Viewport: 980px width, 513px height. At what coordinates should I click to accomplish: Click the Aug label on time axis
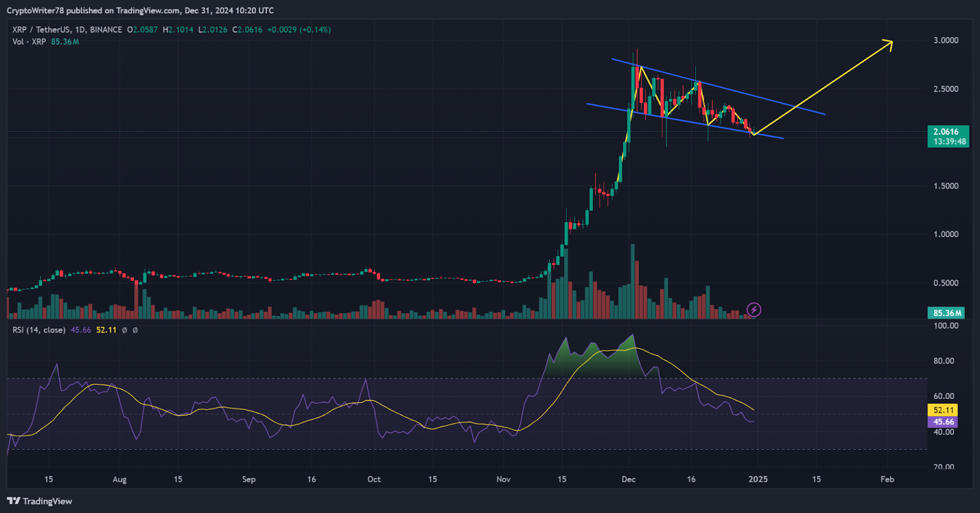pos(119,479)
